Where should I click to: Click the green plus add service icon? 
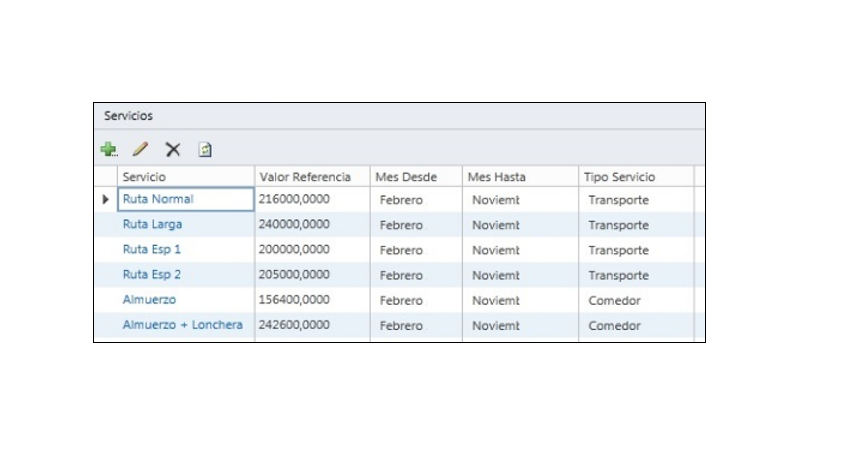pos(109,149)
